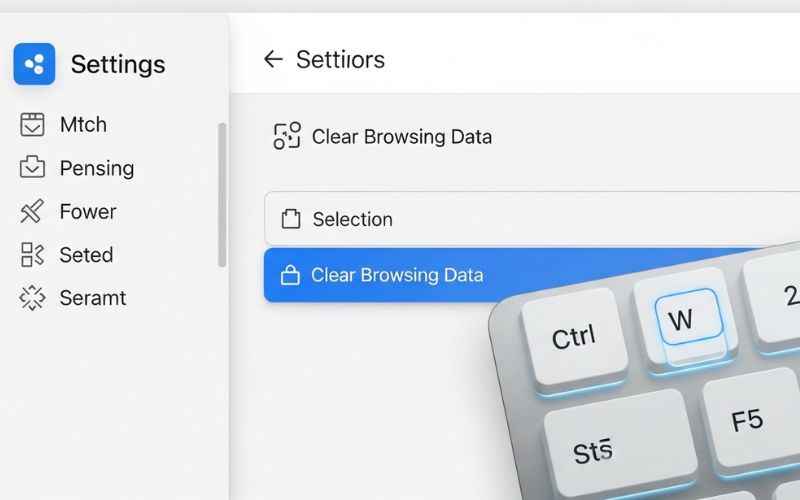The width and height of the screenshot is (800, 500).
Task: Click the Fower sidebar icon
Action: click(x=32, y=211)
